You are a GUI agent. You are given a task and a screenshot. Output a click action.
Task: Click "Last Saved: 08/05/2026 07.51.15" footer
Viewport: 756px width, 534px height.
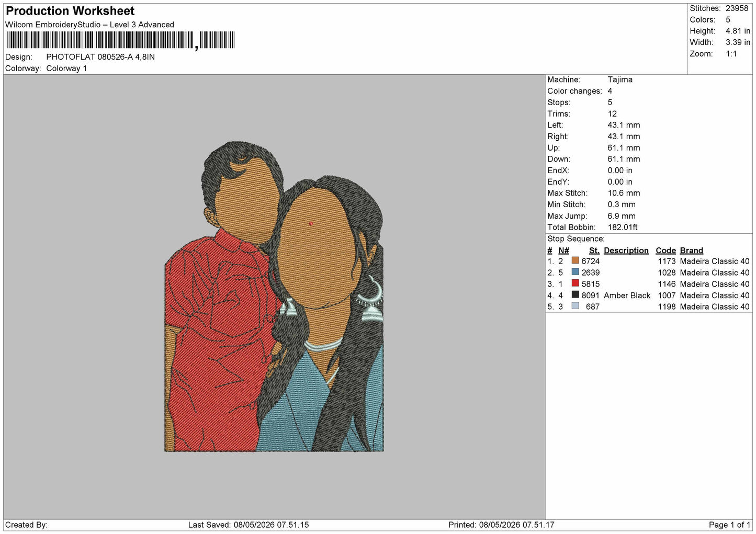pos(249,525)
